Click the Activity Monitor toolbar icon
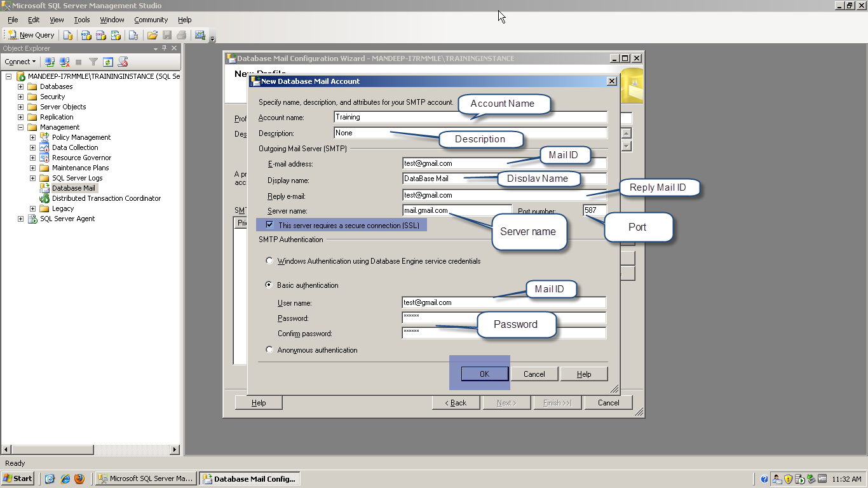Image resolution: width=868 pixels, height=488 pixels. tap(200, 35)
